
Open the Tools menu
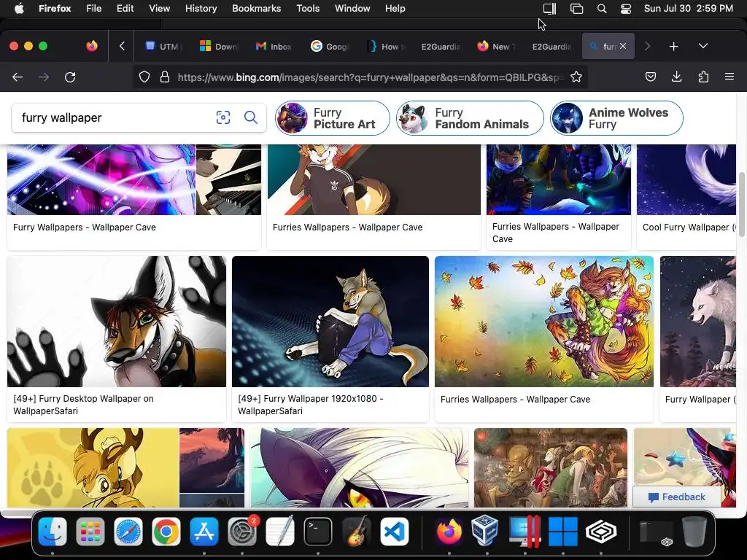click(x=308, y=9)
